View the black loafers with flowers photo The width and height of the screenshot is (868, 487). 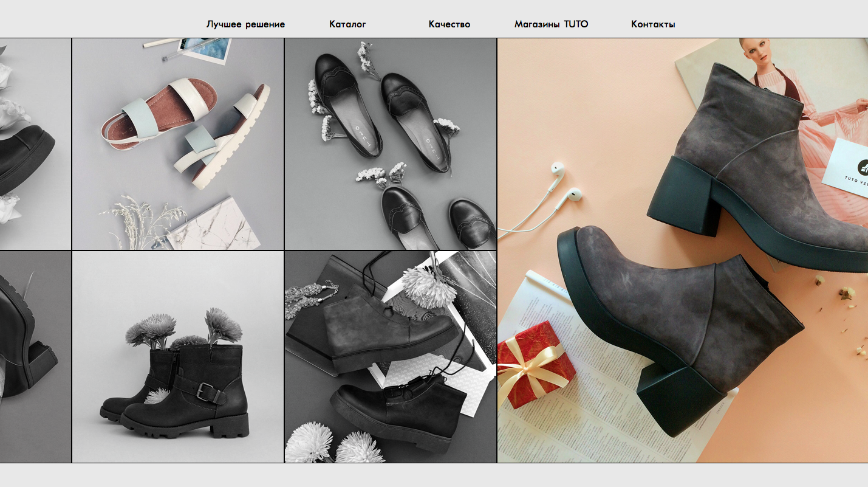[x=391, y=144]
